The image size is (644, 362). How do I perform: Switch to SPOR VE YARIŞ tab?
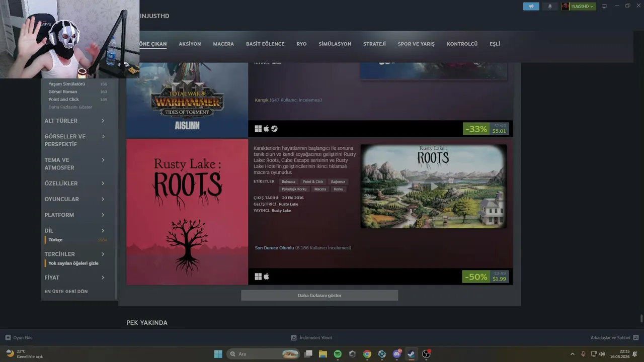click(x=416, y=44)
